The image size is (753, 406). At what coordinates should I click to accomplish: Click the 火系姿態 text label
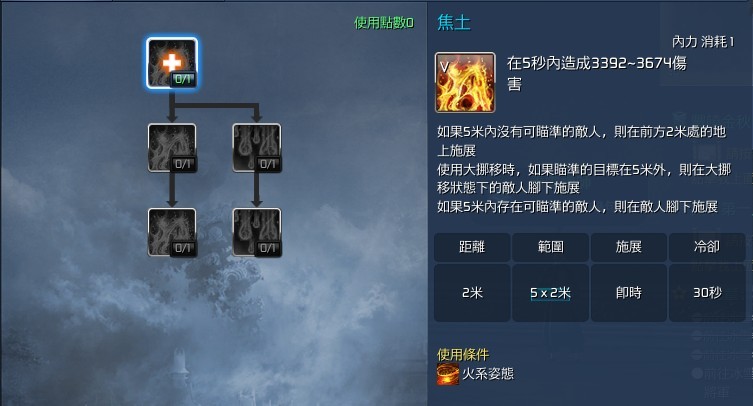[488, 374]
